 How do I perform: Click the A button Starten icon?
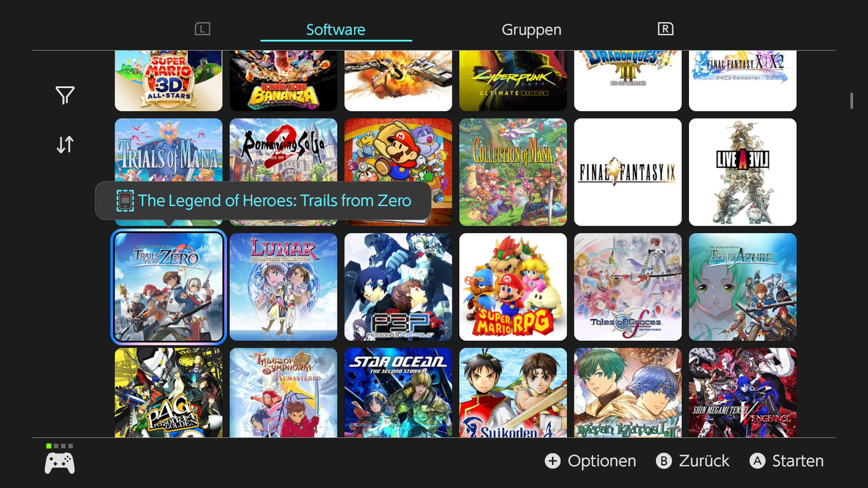[757, 461]
